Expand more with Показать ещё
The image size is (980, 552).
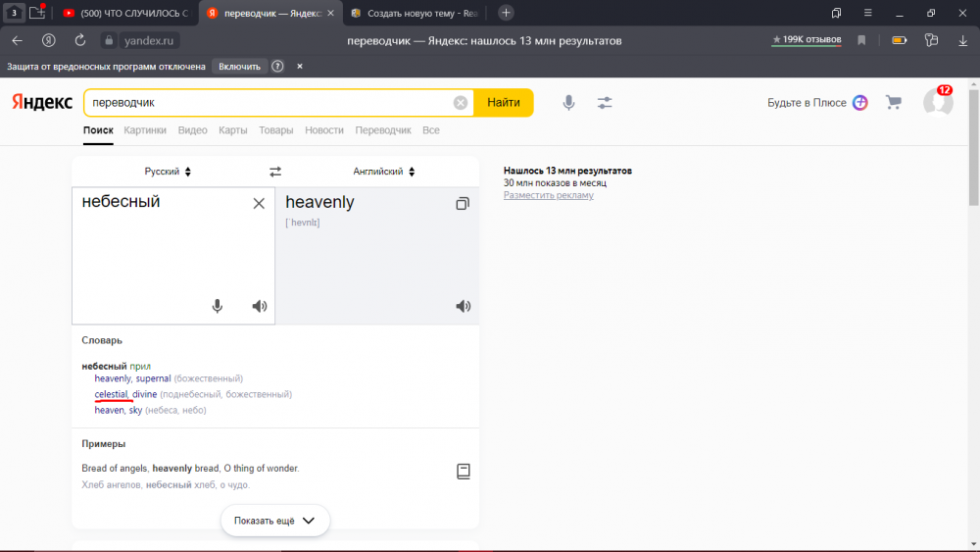[x=275, y=520]
